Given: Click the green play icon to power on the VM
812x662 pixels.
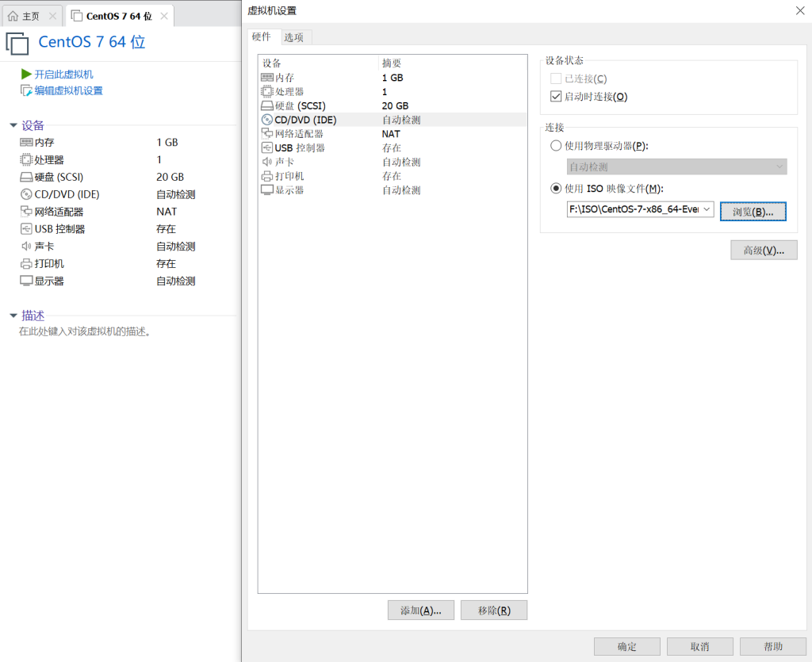Looking at the screenshot, I should [26, 74].
